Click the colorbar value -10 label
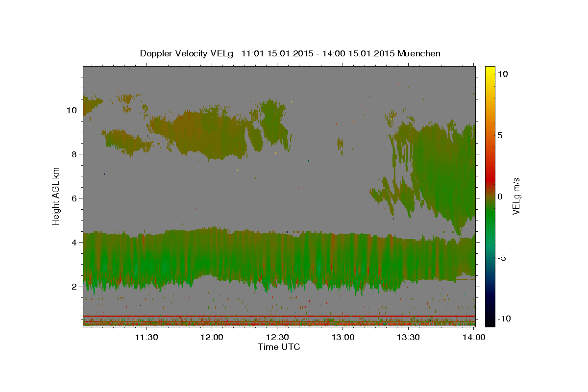 [x=504, y=319]
